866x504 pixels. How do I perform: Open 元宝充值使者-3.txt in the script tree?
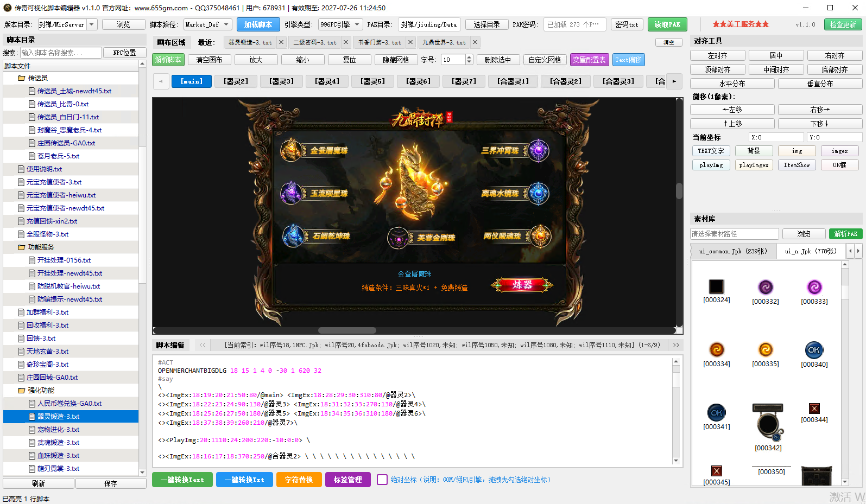[x=54, y=182]
